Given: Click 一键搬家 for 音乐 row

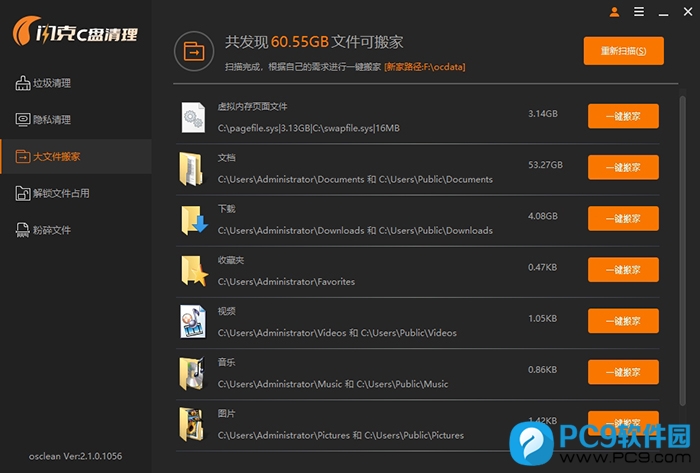Looking at the screenshot, I should point(623,372).
